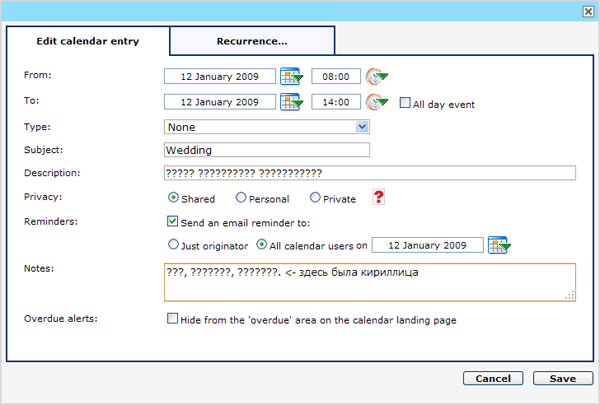Select the Edit calendar entry tab

click(x=88, y=41)
